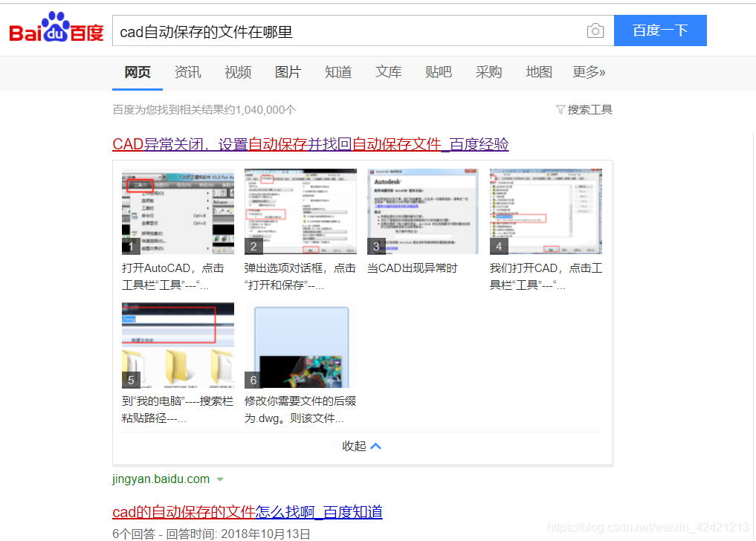
Task: Click 6个回答 answer date text
Action: point(211,534)
